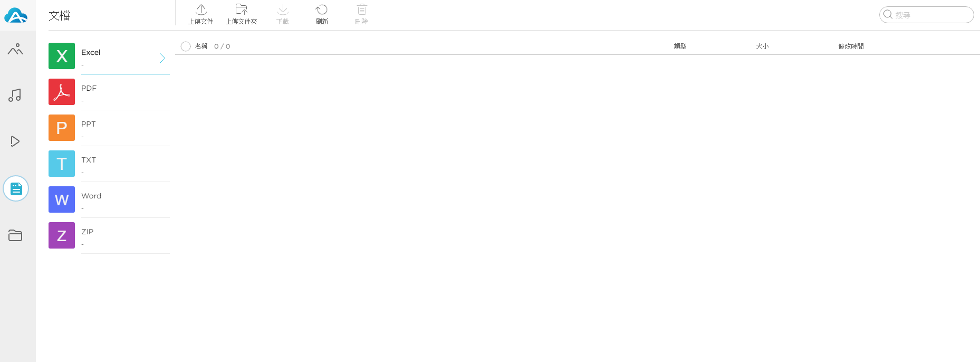Sort by the 修改時間 column header
This screenshot has width=980, height=362.
pos(851,46)
